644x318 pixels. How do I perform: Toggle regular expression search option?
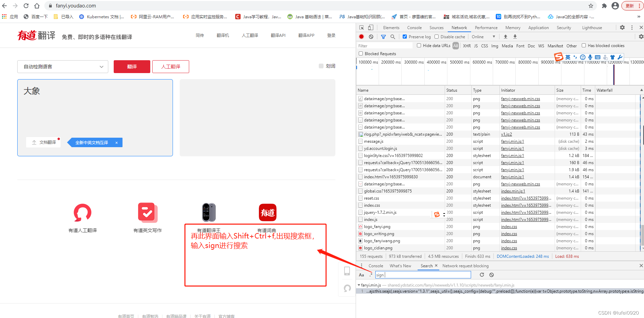tap(371, 275)
